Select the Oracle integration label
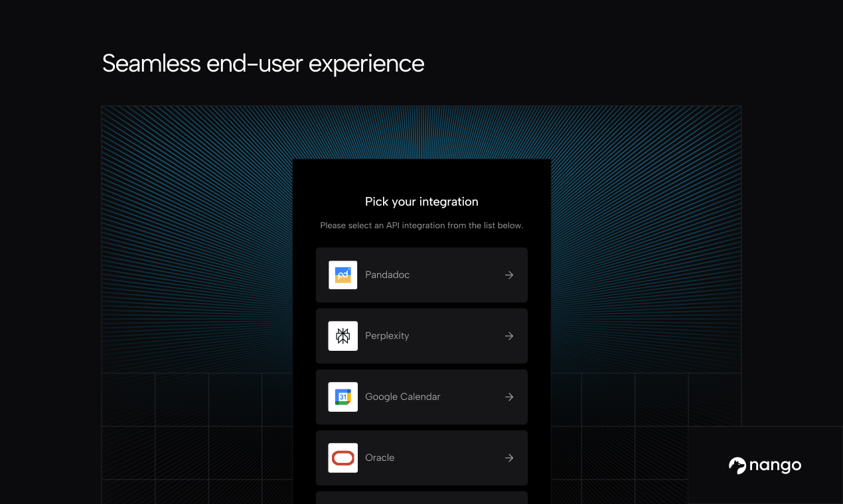 tap(380, 458)
